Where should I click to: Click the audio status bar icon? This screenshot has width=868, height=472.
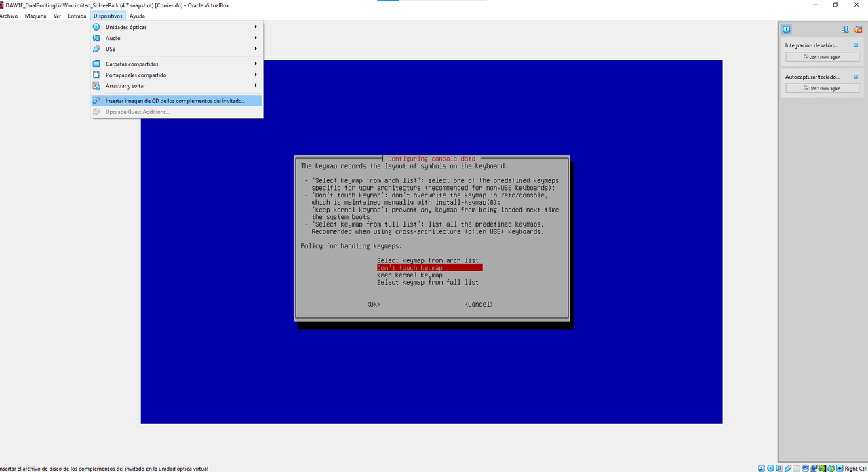(779, 468)
